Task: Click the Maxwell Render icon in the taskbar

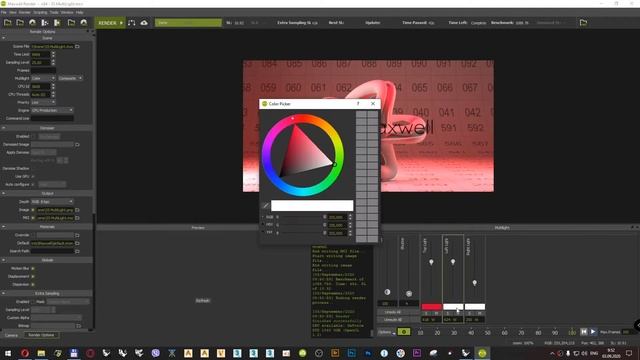Action: point(482,353)
